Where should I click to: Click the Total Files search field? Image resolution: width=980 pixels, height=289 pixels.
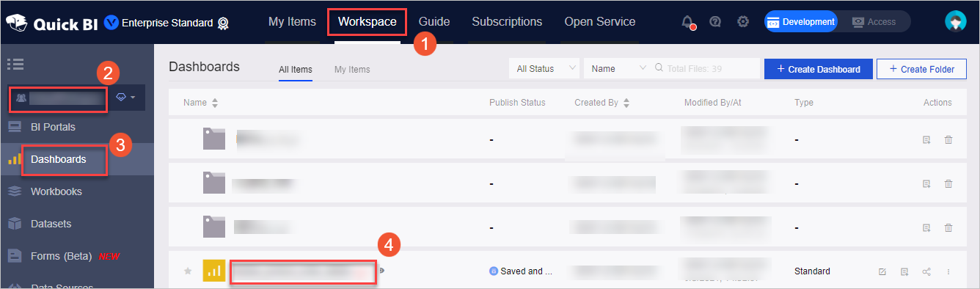(x=706, y=69)
